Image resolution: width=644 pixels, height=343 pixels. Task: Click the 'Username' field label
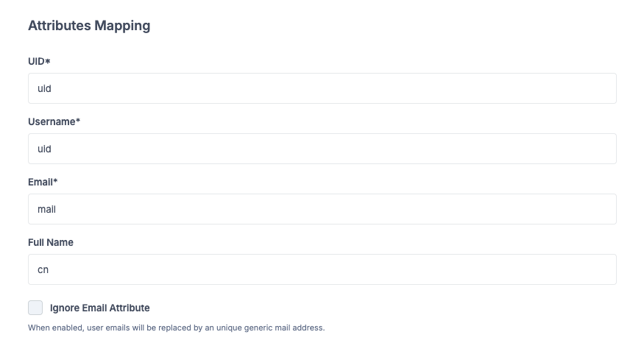point(52,121)
